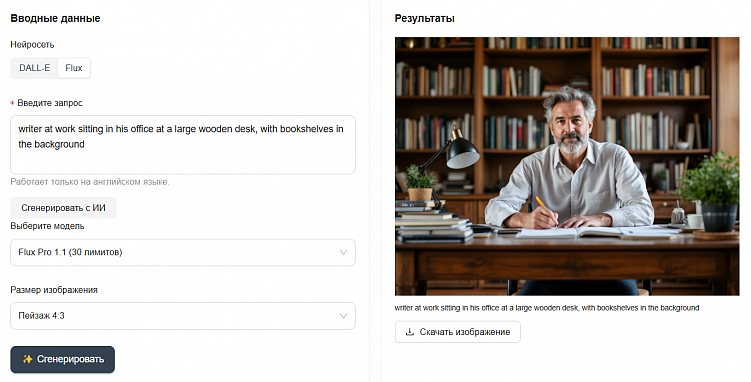Switch the neural network to Flux
The width and height of the screenshot is (751, 382).
click(x=74, y=68)
